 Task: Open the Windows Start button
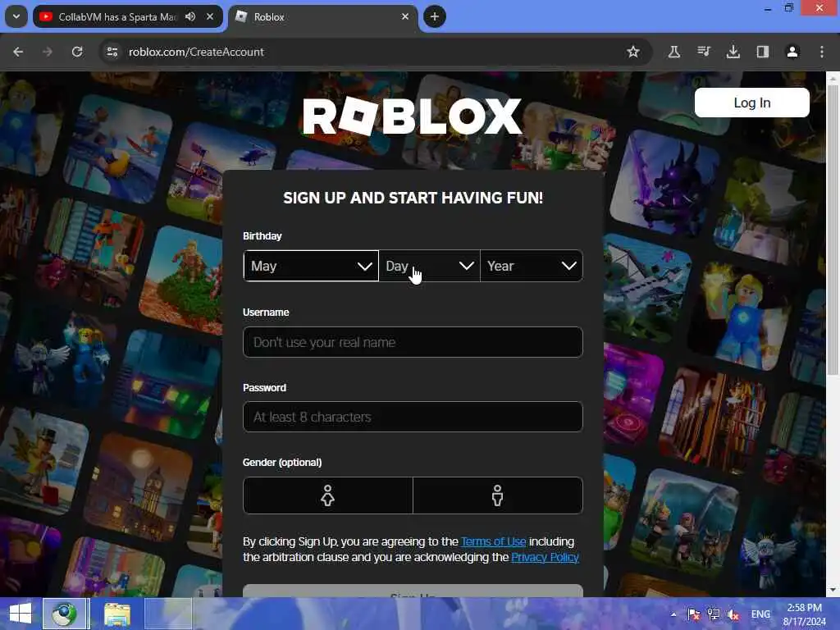pos(21,614)
